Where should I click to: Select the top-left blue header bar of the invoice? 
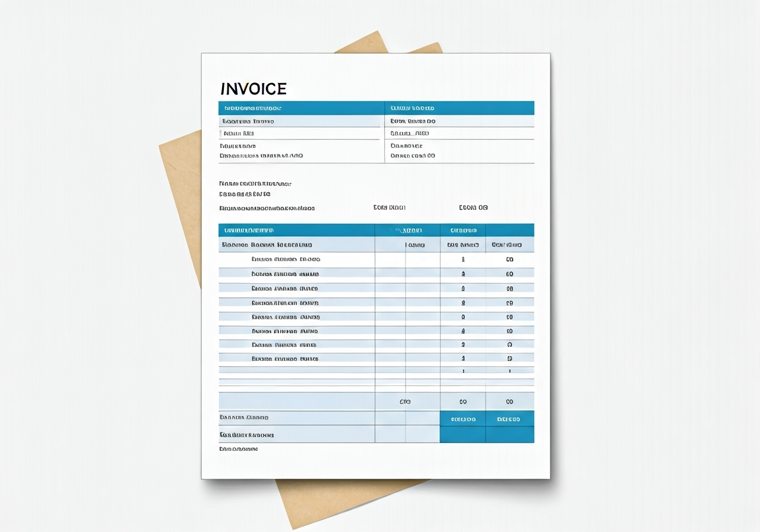coord(300,108)
